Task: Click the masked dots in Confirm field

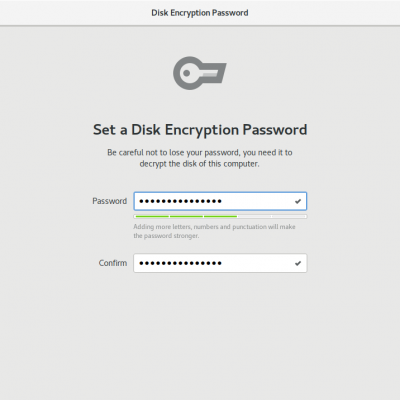Action: (x=180, y=263)
